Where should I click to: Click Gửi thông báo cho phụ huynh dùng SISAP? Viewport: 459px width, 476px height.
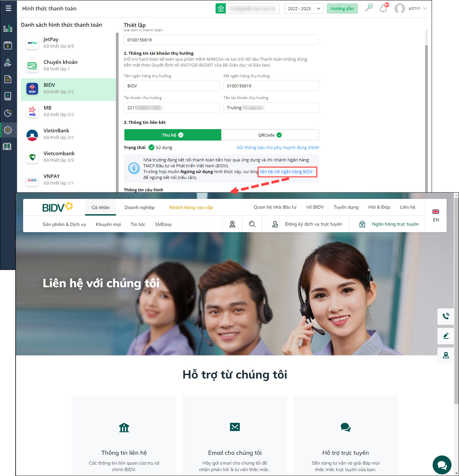point(278,147)
